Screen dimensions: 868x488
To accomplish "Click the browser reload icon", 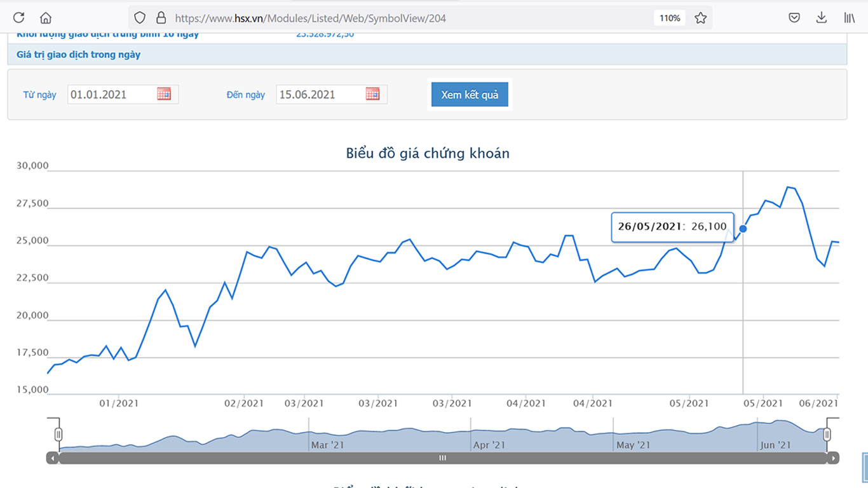I will tap(18, 18).
